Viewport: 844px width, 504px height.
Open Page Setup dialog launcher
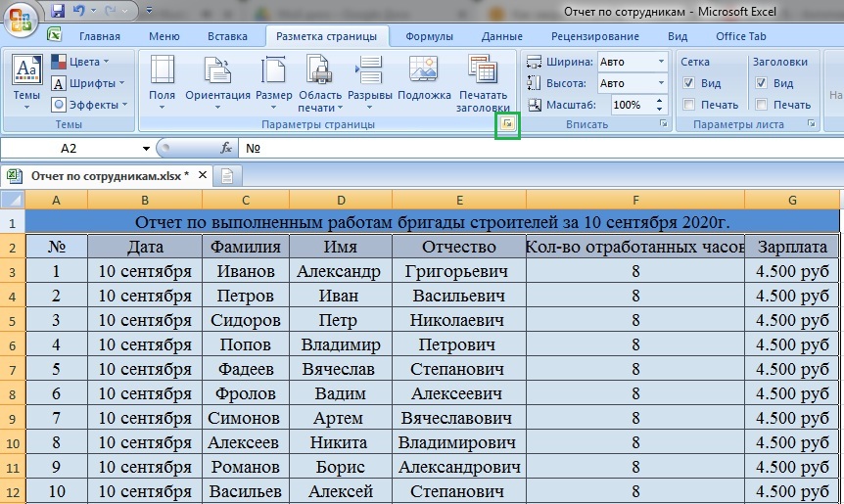click(x=507, y=125)
